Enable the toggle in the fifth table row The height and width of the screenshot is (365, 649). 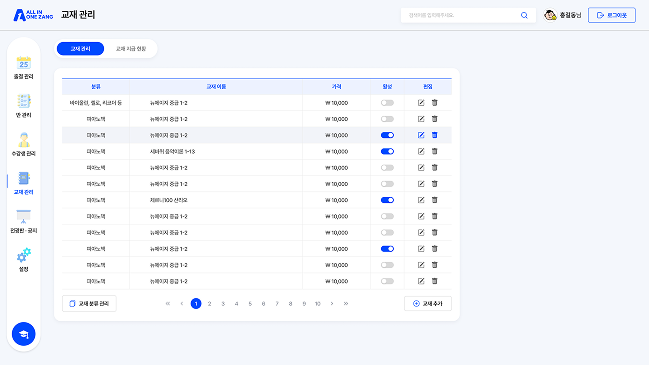point(387,168)
